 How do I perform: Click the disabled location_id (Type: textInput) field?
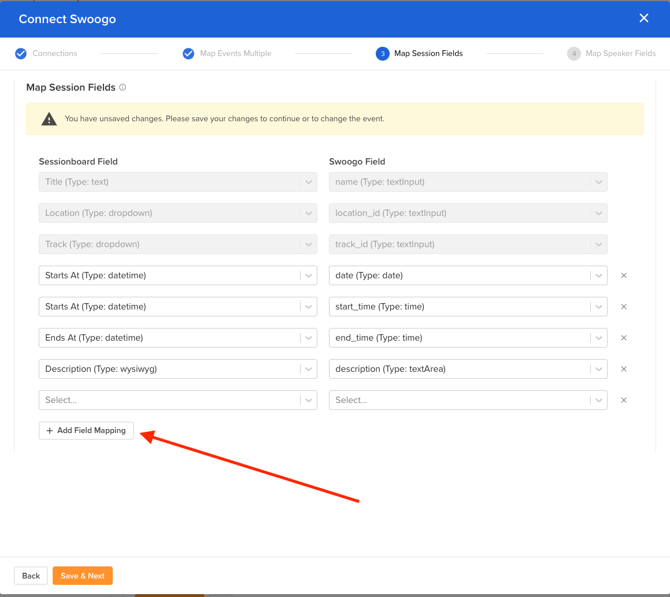pos(468,213)
